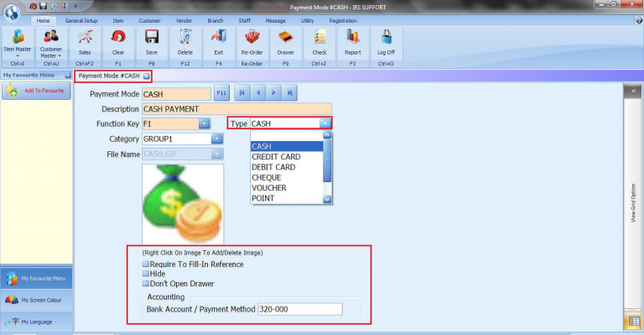Tick Require To Fill-In Reference checkbox
Screen dimensions: 644x335
tap(145, 264)
